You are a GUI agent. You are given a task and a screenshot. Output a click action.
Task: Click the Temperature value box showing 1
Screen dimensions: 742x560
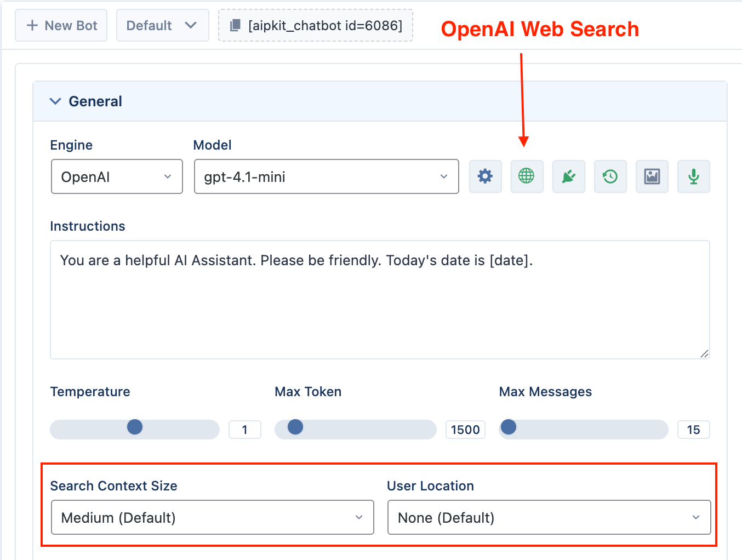[245, 430]
